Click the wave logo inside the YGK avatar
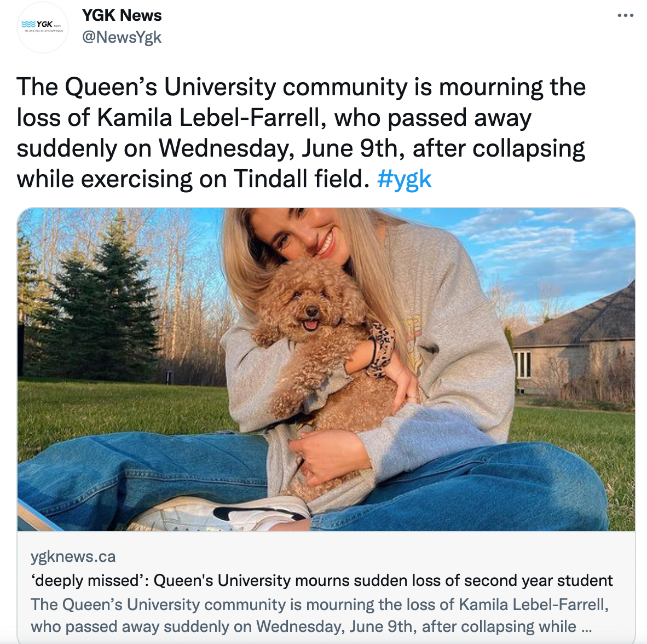 click(x=28, y=24)
